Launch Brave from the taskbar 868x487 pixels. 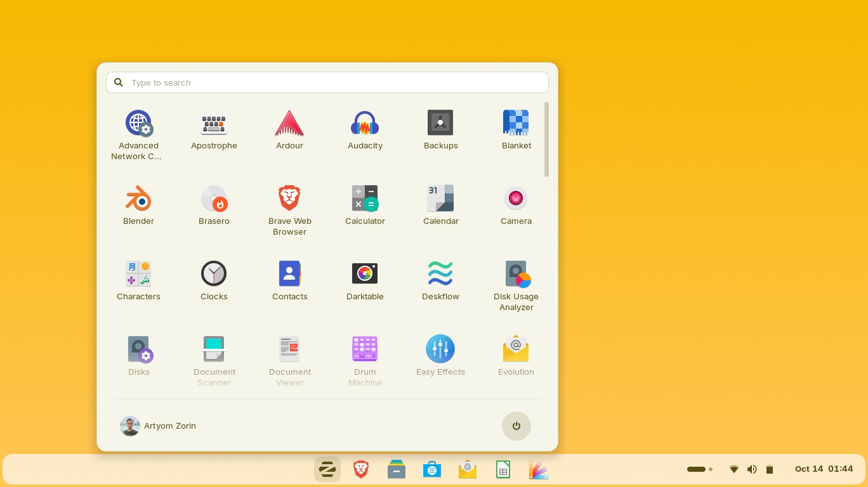(360, 469)
